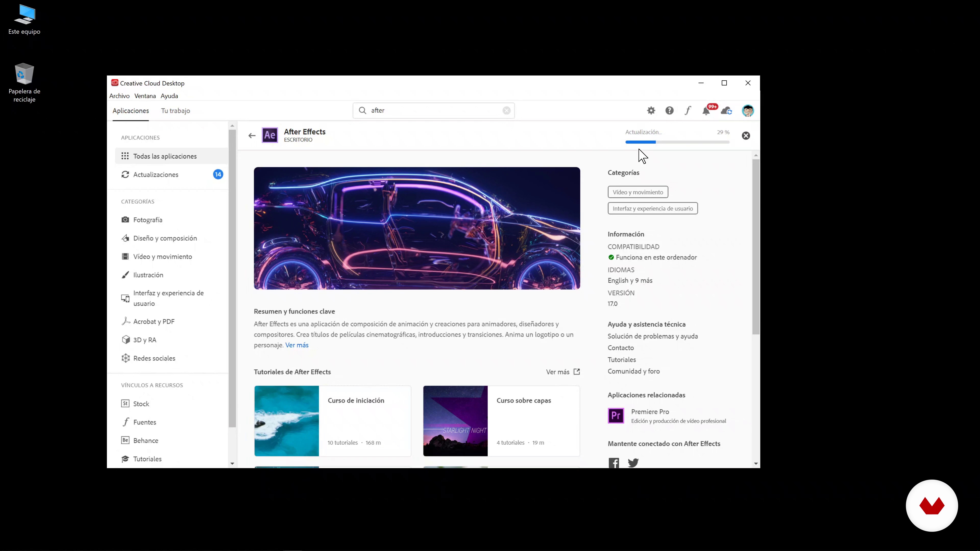Select Todas las aplicaciones in sidebar
This screenshot has height=551, width=980.
click(171, 156)
